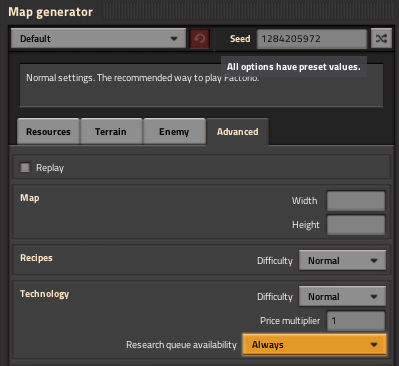Click the map Height input field
The height and width of the screenshot is (366, 399).
coord(356,225)
